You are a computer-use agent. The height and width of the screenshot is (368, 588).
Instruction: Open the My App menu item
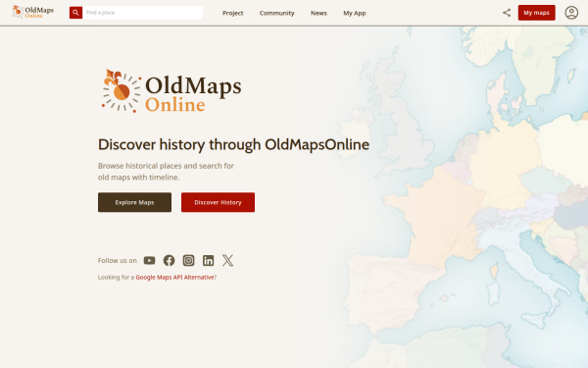coord(355,13)
